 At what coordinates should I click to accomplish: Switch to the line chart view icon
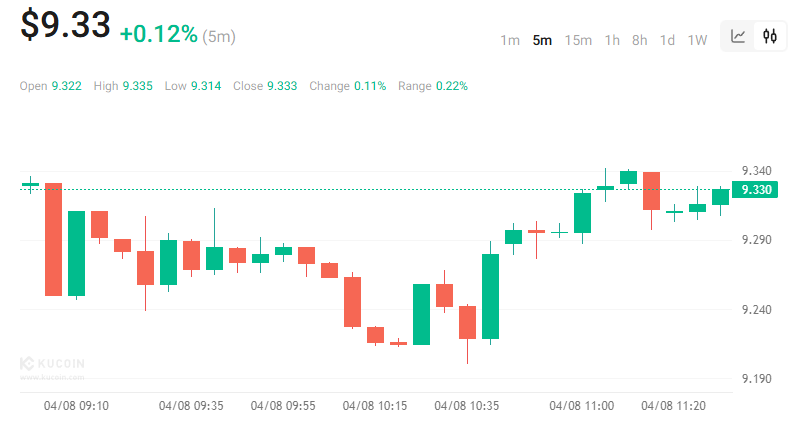[x=738, y=37]
